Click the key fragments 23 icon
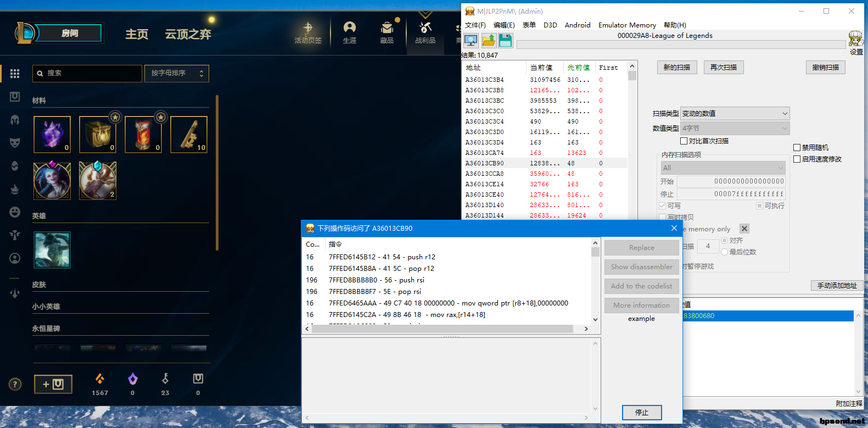Screen dimensions: 868x428 pos(165,379)
